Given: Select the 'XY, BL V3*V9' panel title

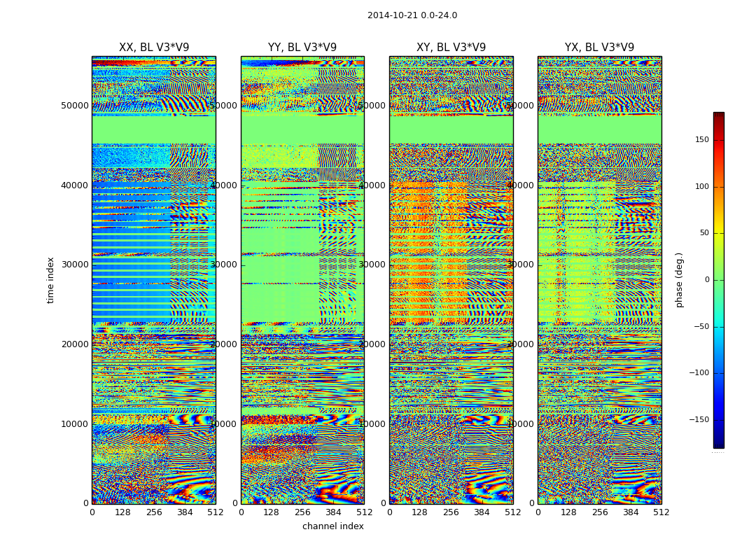Looking at the screenshot, I should coord(451,48).
